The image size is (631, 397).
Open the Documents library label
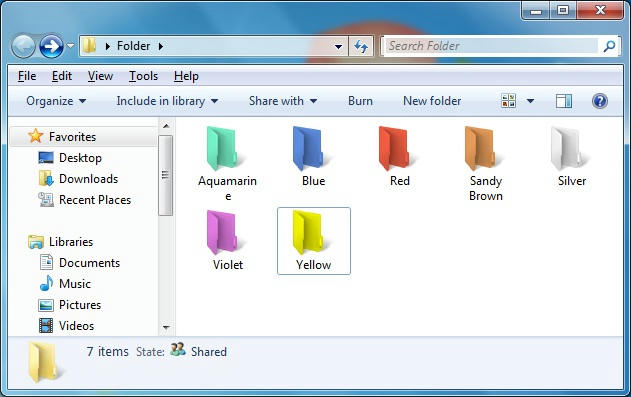pyautogui.click(x=89, y=263)
